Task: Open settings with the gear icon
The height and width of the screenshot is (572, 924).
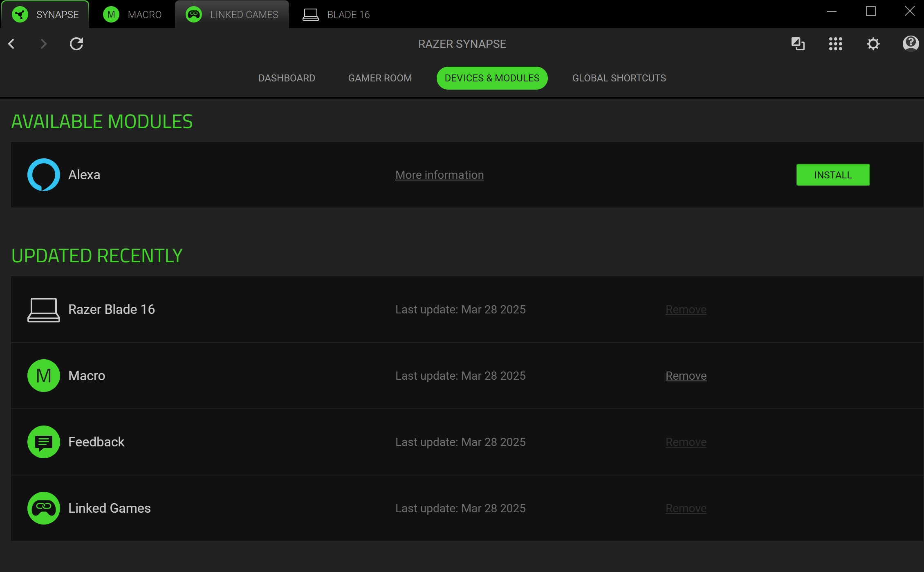Action: 873,44
